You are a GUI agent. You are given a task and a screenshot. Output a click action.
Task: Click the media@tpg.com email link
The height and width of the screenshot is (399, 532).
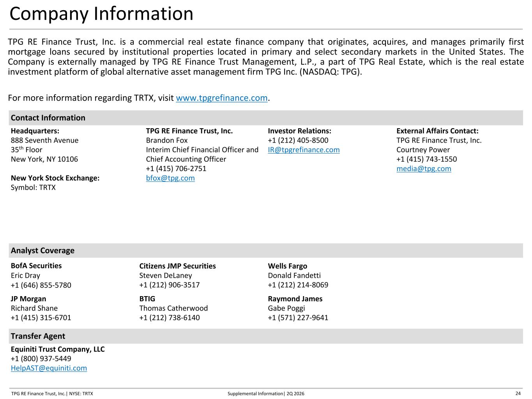coord(424,169)
